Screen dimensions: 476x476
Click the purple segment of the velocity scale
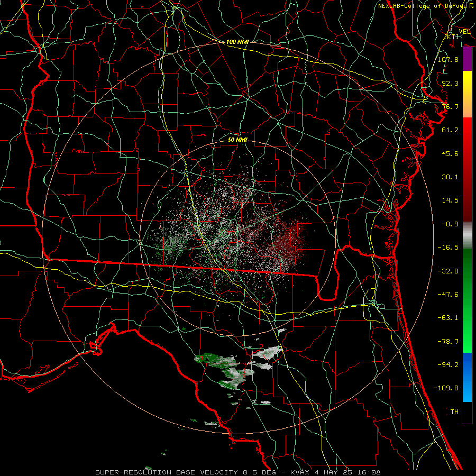point(467,59)
